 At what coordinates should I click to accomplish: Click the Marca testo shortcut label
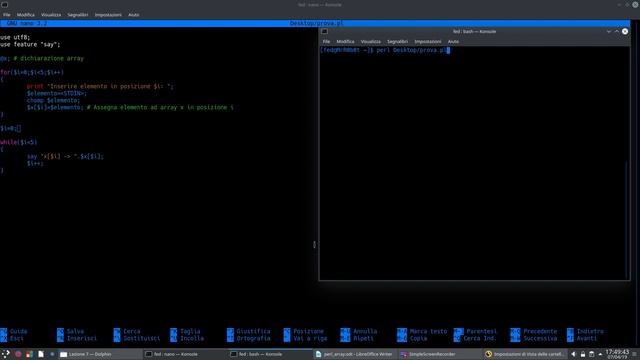click(429, 331)
